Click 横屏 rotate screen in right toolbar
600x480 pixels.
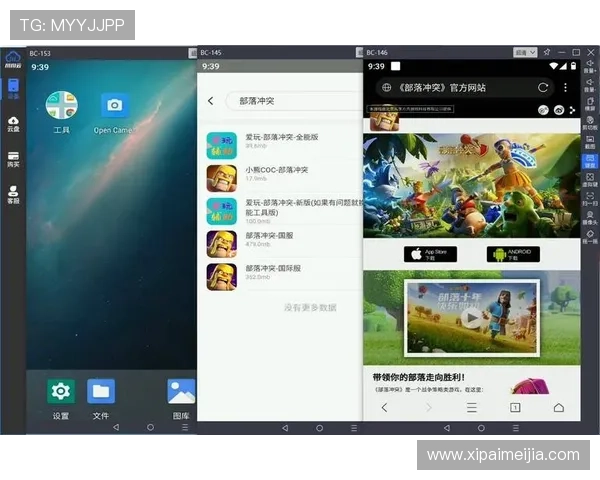click(590, 104)
